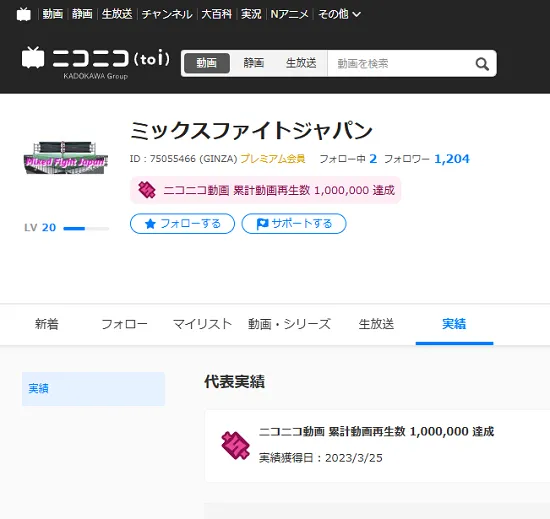Open the その他 dropdown menu
Screen dimensions: 550x519
pyautogui.click(x=339, y=14)
